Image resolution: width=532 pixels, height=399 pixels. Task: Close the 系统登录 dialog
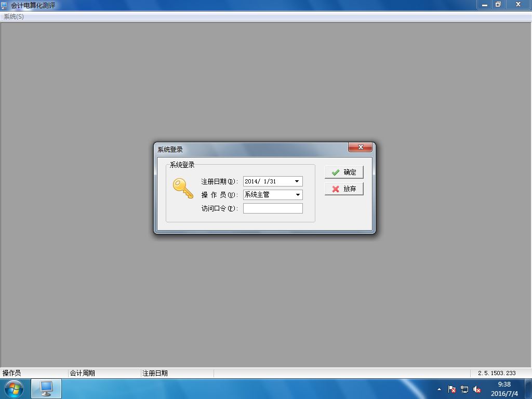tap(361, 147)
